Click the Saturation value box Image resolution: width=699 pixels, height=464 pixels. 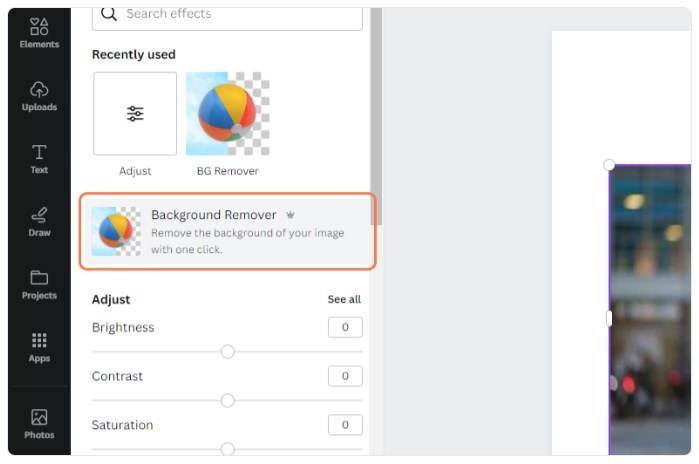coord(345,425)
